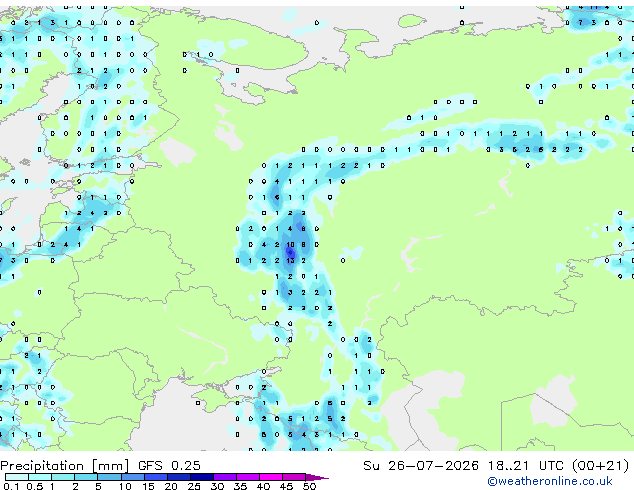This screenshot has width=634, height=490.
Task: Select the 5–10 mm legend color box
Action: pos(109,477)
